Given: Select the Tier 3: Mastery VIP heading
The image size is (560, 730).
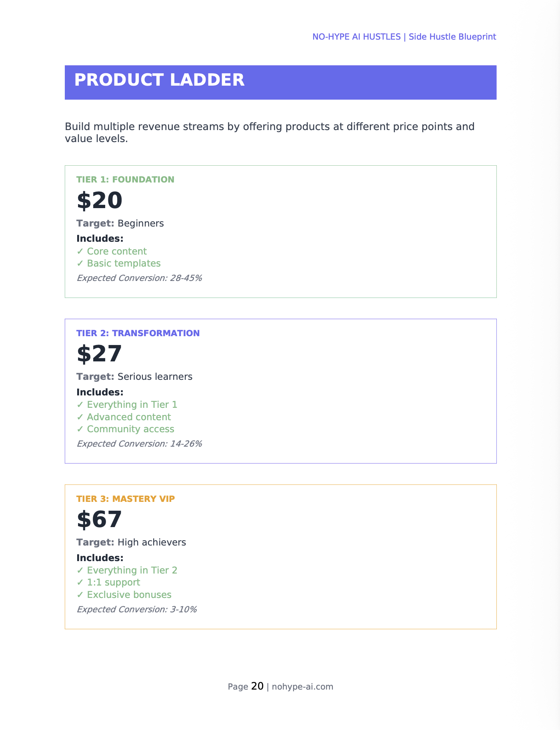Looking at the screenshot, I should [x=126, y=499].
